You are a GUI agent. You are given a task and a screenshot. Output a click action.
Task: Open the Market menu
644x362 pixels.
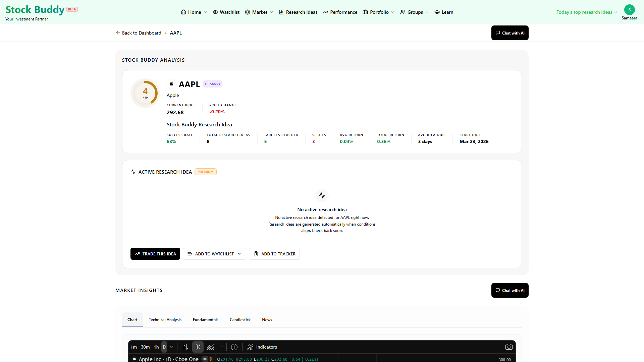[259, 12]
